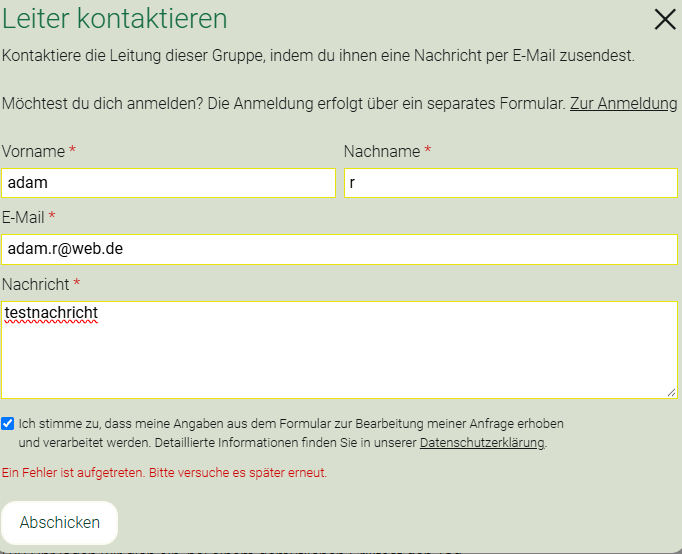Screen dimensions: 682x554
Task: Uncheck the data consent checkbox
Action: pos(7,424)
